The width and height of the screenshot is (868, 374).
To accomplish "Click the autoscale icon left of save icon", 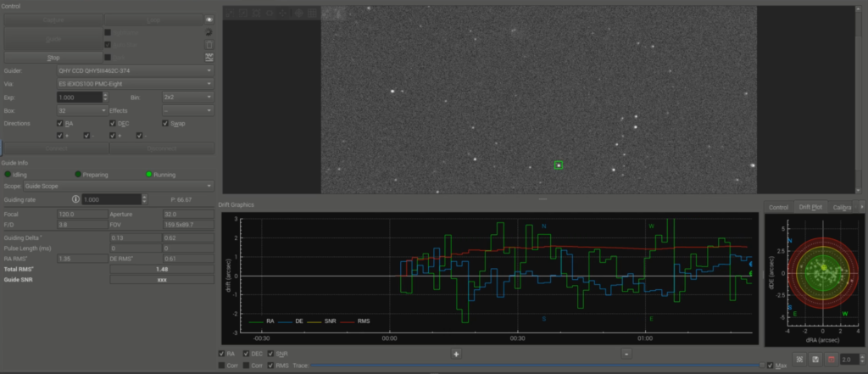I will 799,359.
